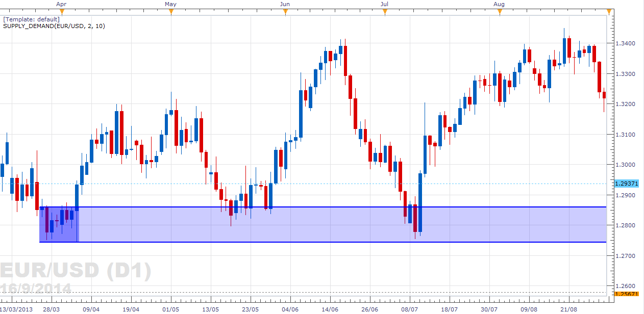644x314 pixels.
Task: Click the 30/07 date axis label
Action: click(489, 309)
